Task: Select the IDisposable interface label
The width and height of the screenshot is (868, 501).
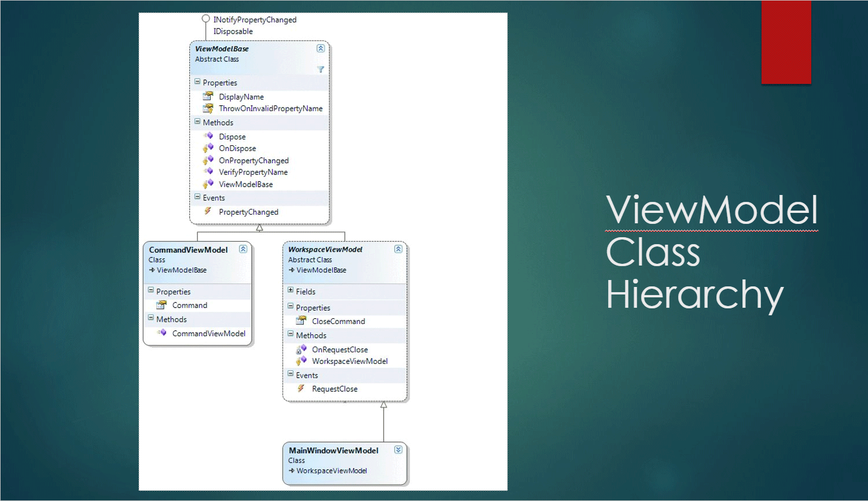Action: click(233, 31)
